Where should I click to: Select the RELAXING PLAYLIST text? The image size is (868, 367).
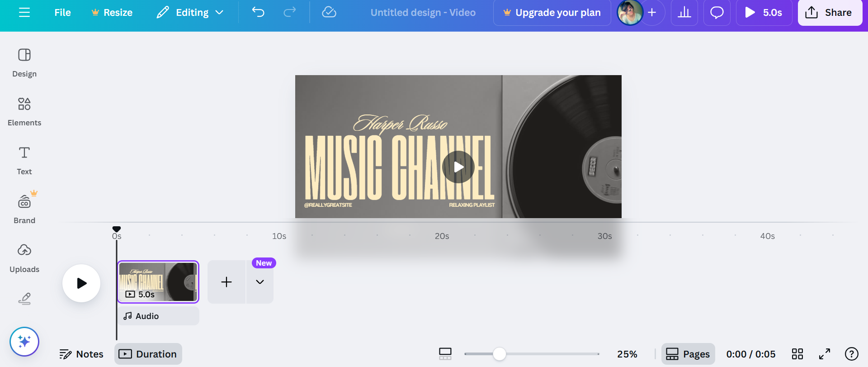(472, 205)
